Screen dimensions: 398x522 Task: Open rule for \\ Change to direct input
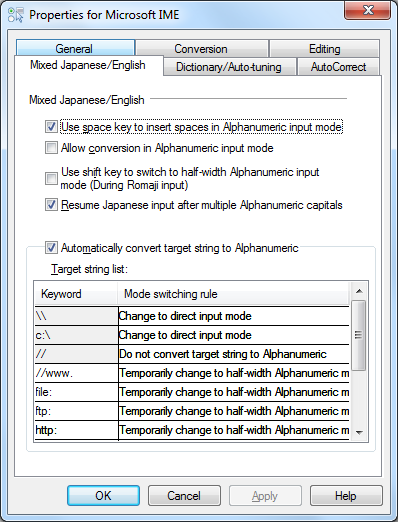[x=234, y=316]
